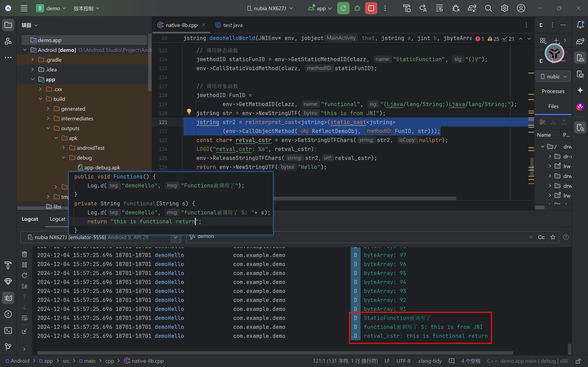Collapse the outputs folder
The height and width of the screenshot is (367, 588).
point(48,128)
